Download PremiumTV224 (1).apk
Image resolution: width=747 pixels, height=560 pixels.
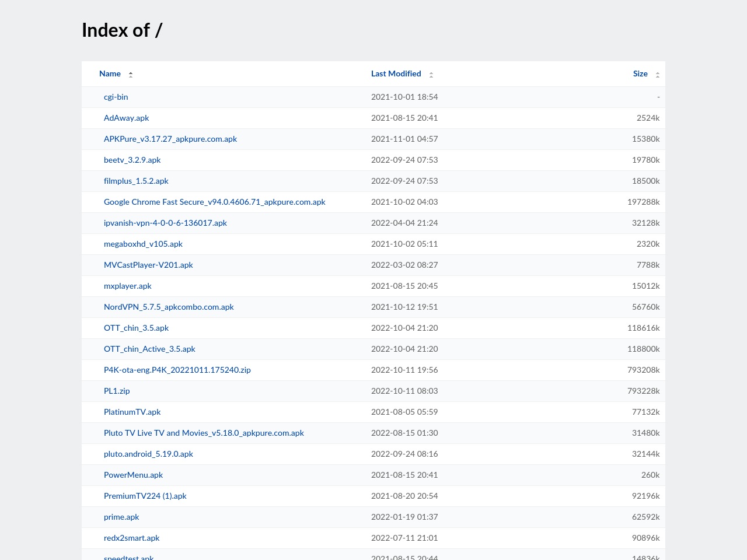click(145, 496)
